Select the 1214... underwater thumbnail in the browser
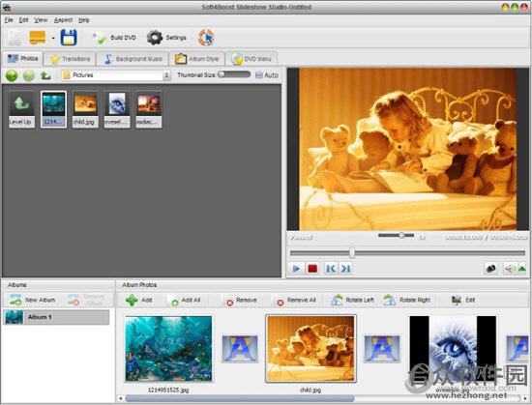532x405 pixels. [x=53, y=109]
